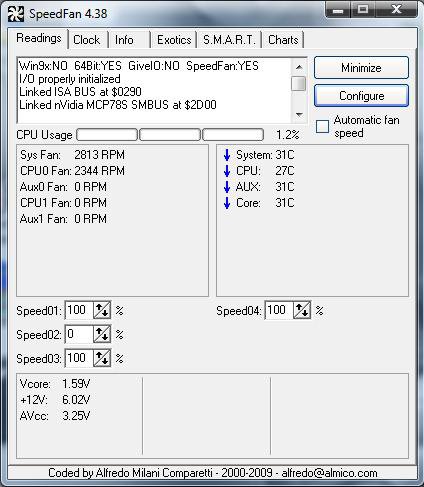Screen dimensions: 424x487
Task: Click the Minimize button beside the log
Action: point(362,68)
